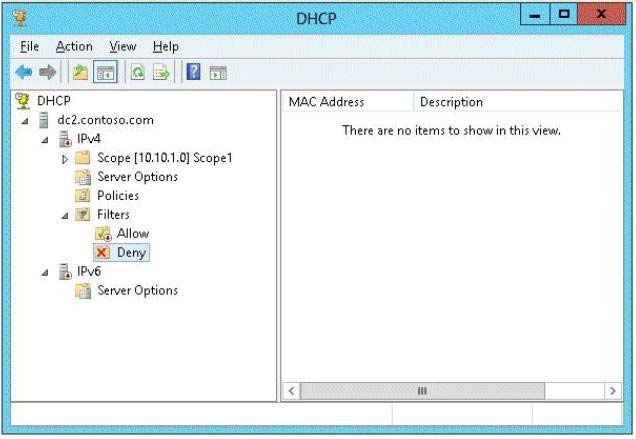Viewport: 636px width, 439px height.
Task: Click the horizontal scrollbar right arrow
Action: [x=612, y=391]
